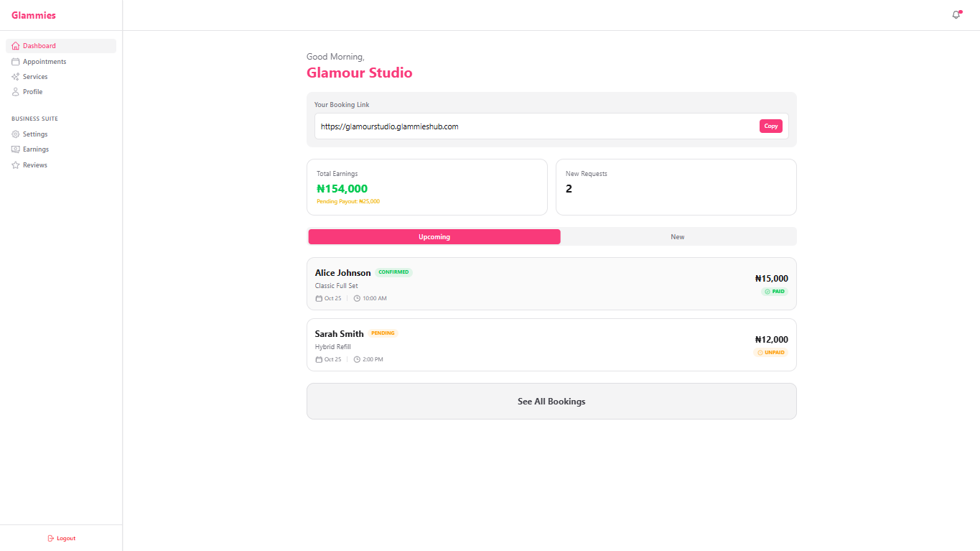The image size is (980, 551).
Task: Click the Pending Payout ₦25,000 text
Action: 348,202
